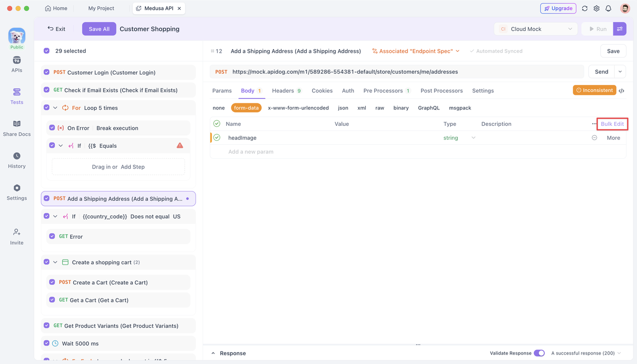Open the user profile avatar
The height and width of the screenshot is (364, 637).
(x=625, y=8)
